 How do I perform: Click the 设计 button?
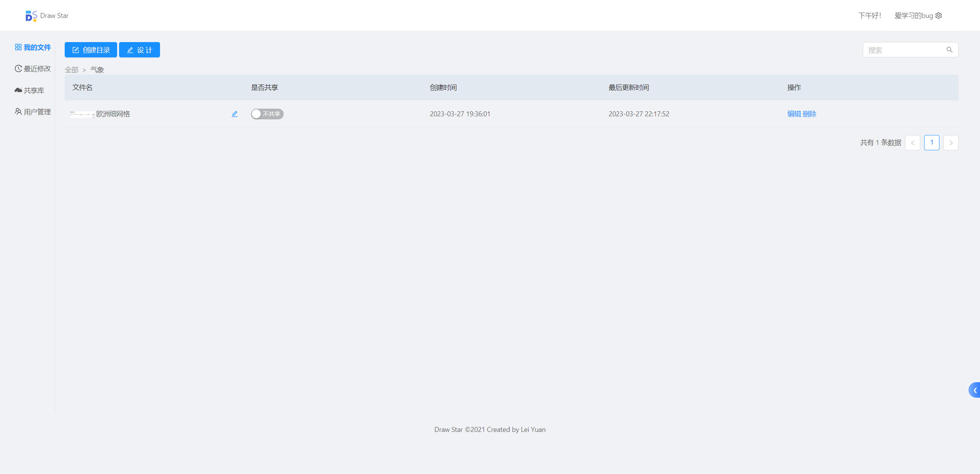[x=139, y=50]
